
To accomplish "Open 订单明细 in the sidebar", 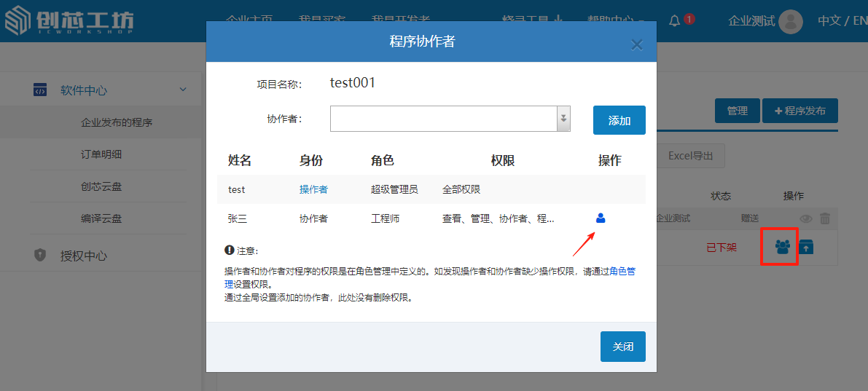I will point(101,154).
